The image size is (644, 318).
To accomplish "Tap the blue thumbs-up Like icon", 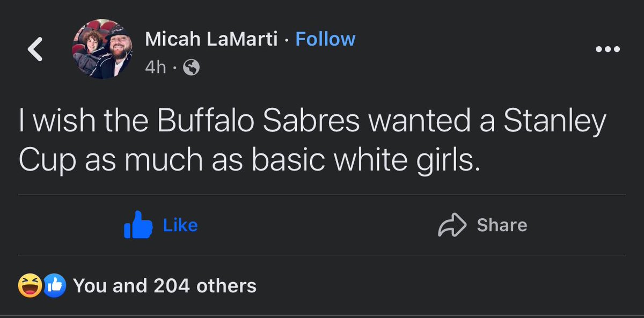I will [x=137, y=225].
